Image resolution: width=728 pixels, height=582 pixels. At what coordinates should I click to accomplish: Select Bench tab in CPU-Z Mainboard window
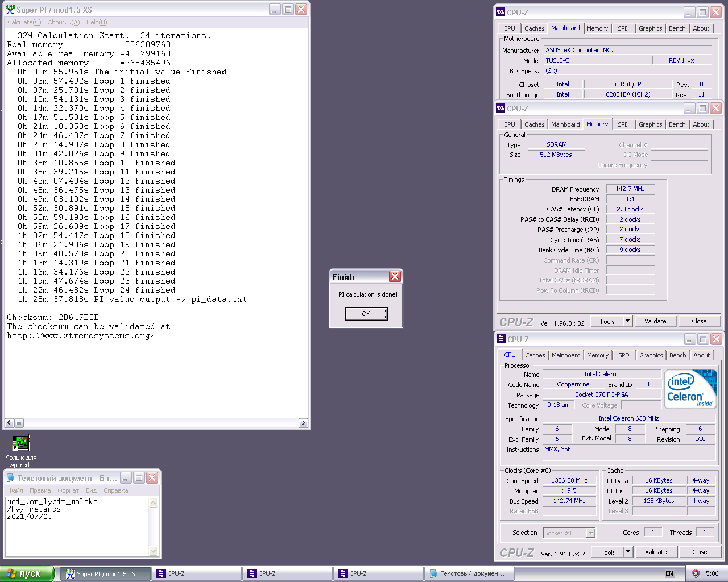(677, 28)
